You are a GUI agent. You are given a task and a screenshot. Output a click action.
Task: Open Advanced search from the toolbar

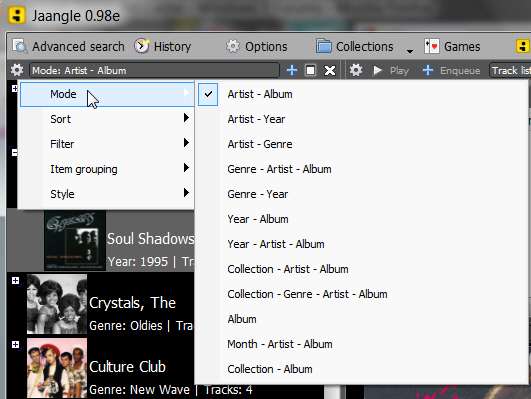click(69, 46)
